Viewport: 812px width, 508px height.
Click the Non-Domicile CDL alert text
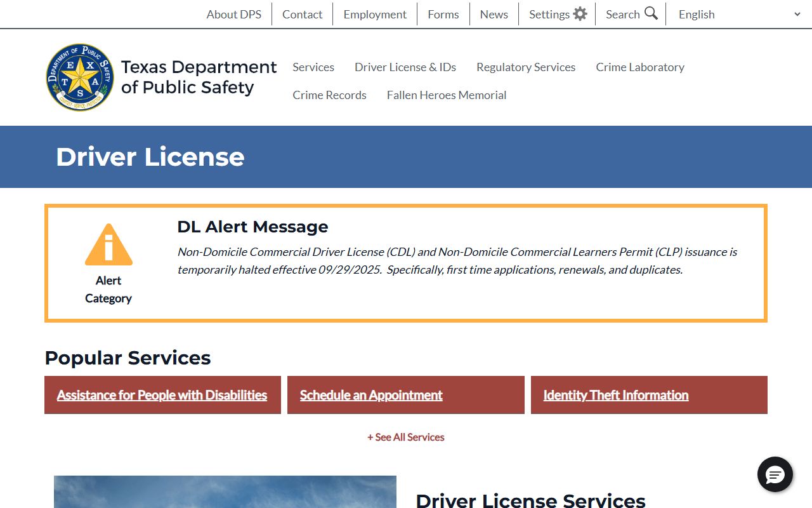point(457,261)
